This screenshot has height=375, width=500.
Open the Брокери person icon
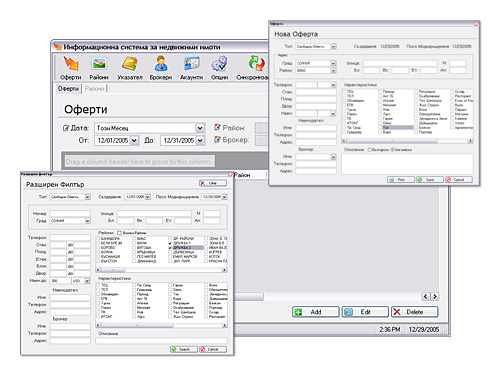pos(161,63)
